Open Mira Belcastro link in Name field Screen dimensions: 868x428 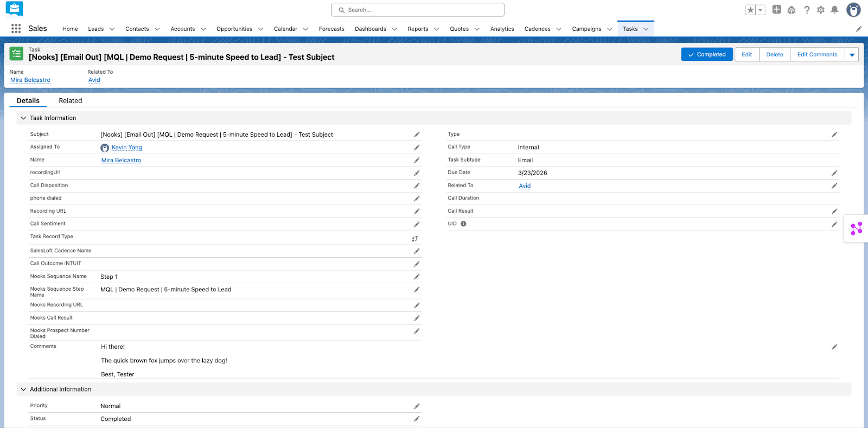(x=122, y=161)
